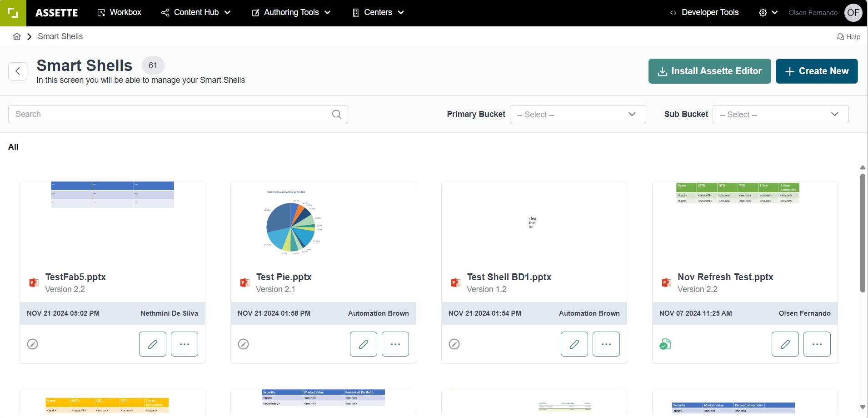Open Workbox from the top navigation
This screenshot has width=868, height=418.
point(120,13)
